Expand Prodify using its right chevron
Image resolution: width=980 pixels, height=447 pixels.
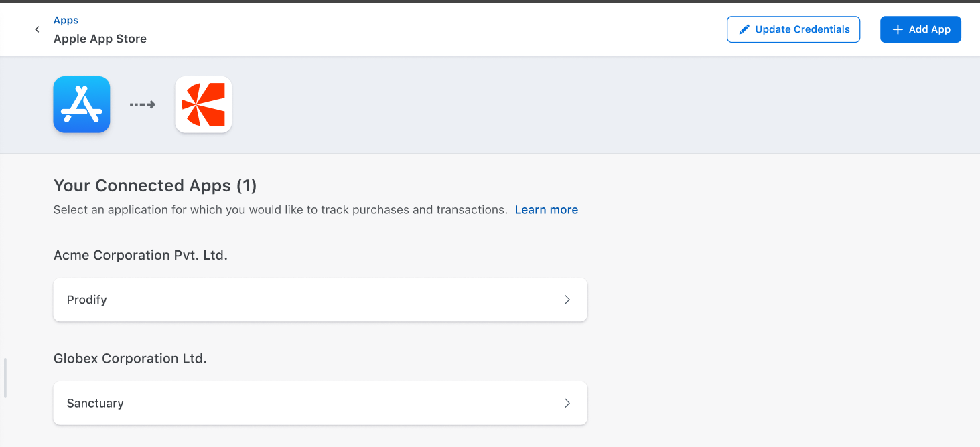pyautogui.click(x=567, y=300)
